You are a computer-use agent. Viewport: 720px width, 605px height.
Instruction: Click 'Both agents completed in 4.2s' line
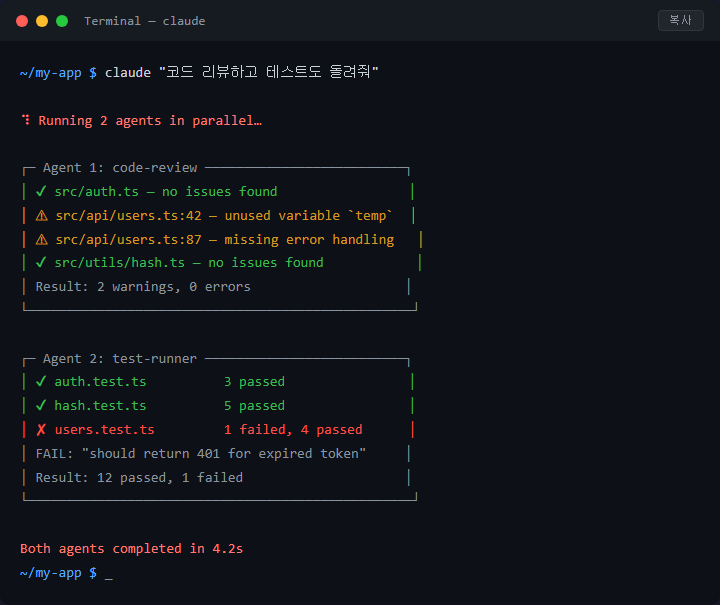pyautogui.click(x=131, y=549)
